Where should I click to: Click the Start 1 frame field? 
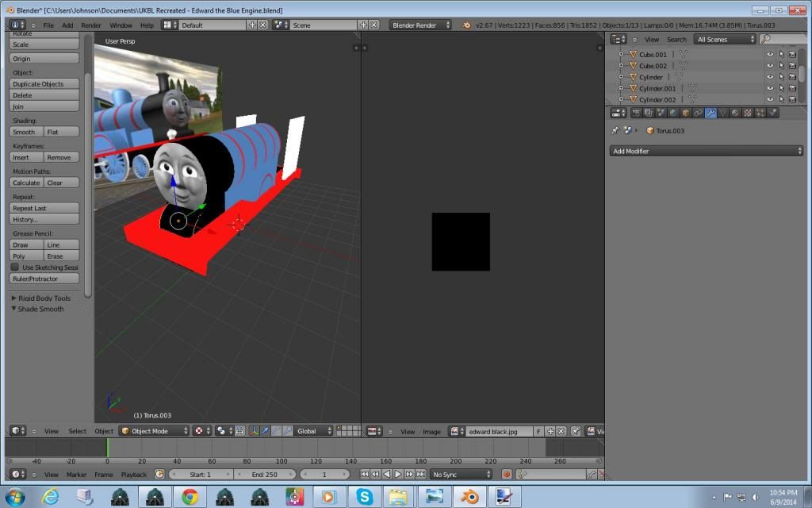point(201,475)
